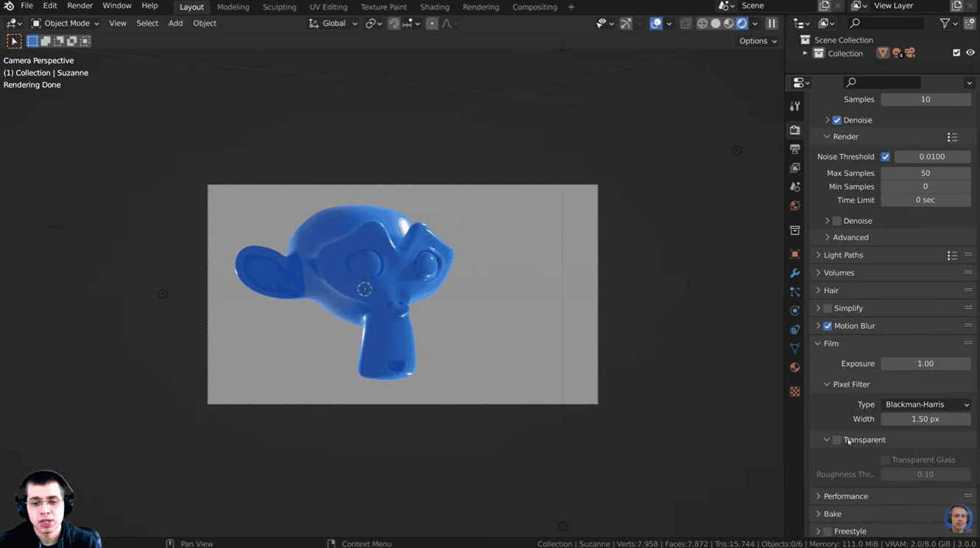The height and width of the screenshot is (548, 980).
Task: Open the Object Constraints properties tab
Action: click(x=794, y=330)
